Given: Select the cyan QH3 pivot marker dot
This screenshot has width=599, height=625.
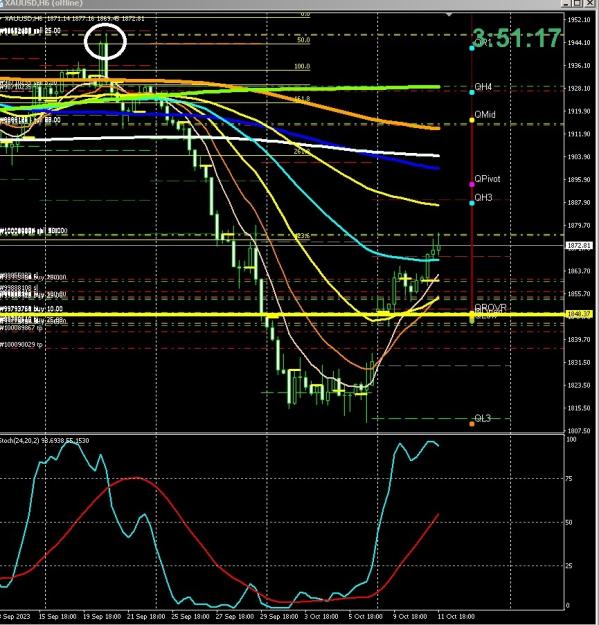Looking at the screenshot, I should tap(472, 203).
